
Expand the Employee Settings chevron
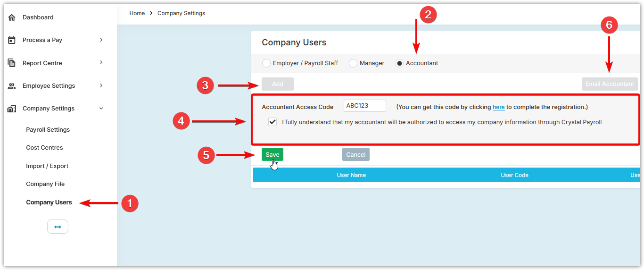(101, 85)
